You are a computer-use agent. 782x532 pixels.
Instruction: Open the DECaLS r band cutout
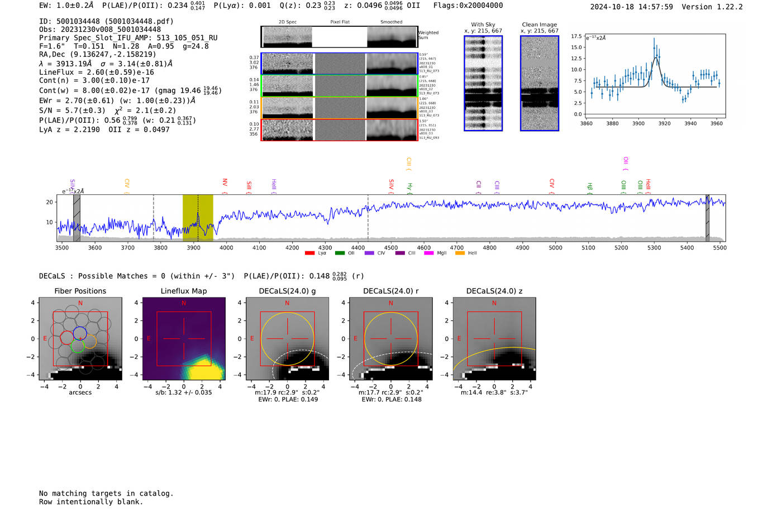[x=390, y=339]
